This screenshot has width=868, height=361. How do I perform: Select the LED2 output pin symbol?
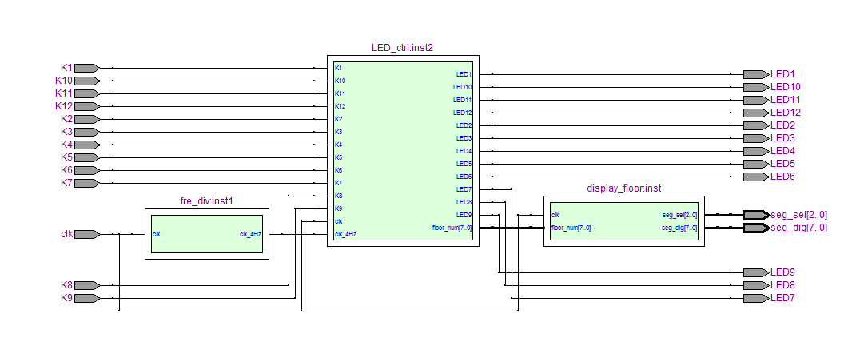pos(756,125)
